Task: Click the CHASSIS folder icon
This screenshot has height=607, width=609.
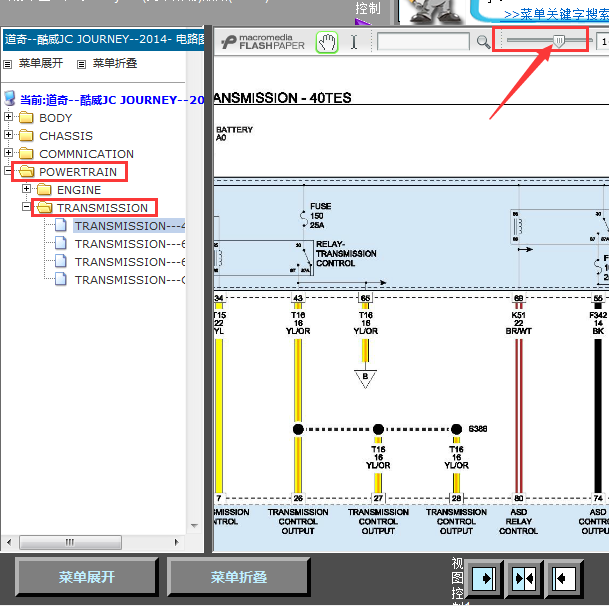Action: click(x=26, y=135)
